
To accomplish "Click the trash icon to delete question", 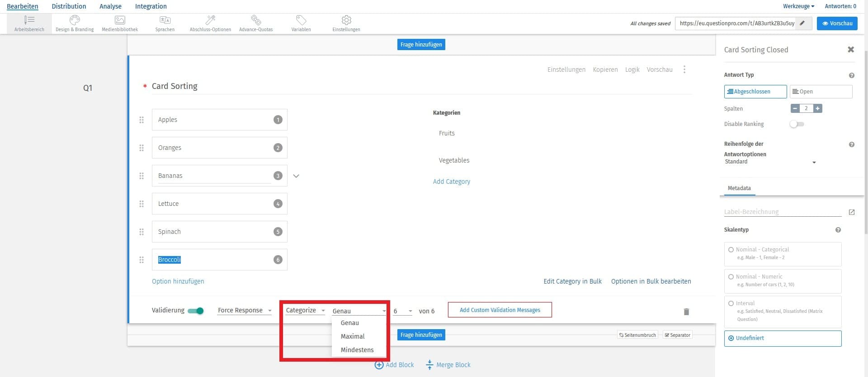I will point(686,312).
